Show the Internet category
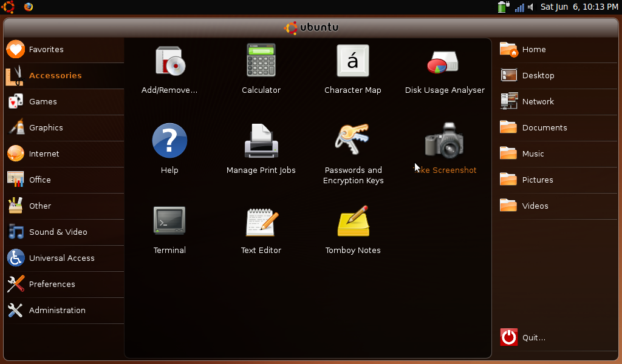The height and width of the screenshot is (364, 622). 64,154
